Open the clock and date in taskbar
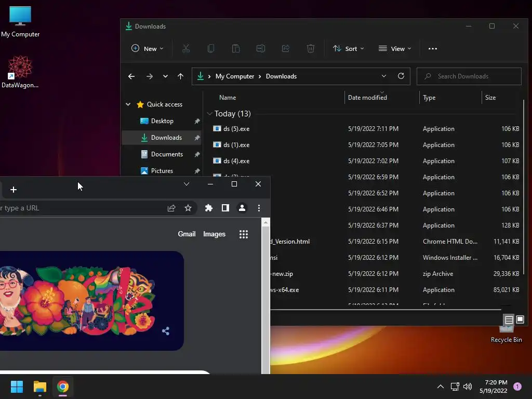Image resolution: width=532 pixels, height=399 pixels. pos(494,387)
